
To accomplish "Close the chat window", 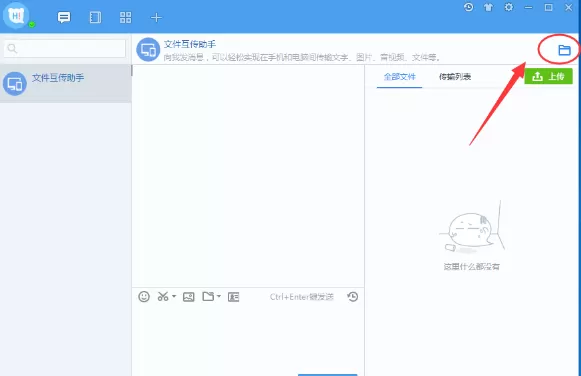I will coord(568,7).
